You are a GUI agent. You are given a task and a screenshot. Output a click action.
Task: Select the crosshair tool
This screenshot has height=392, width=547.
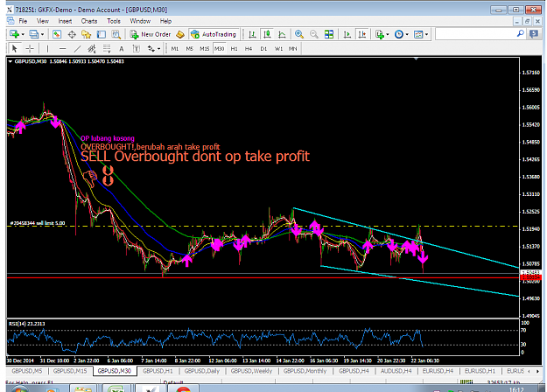(30, 48)
